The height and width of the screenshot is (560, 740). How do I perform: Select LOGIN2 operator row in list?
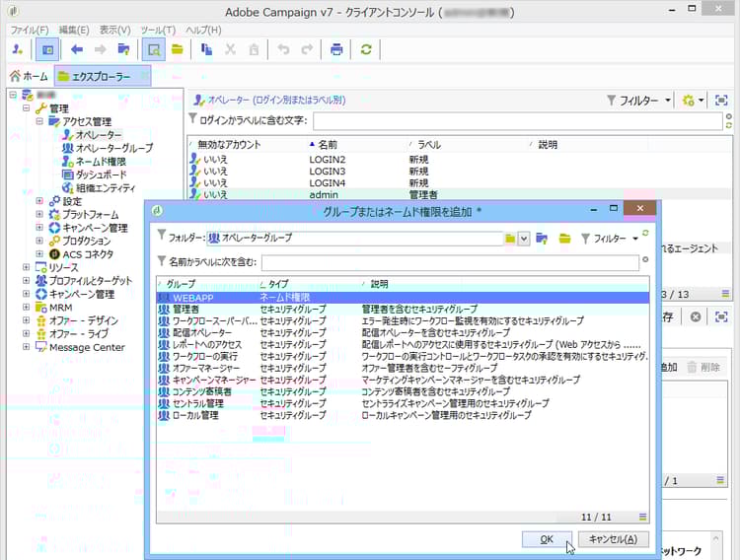pos(460,160)
